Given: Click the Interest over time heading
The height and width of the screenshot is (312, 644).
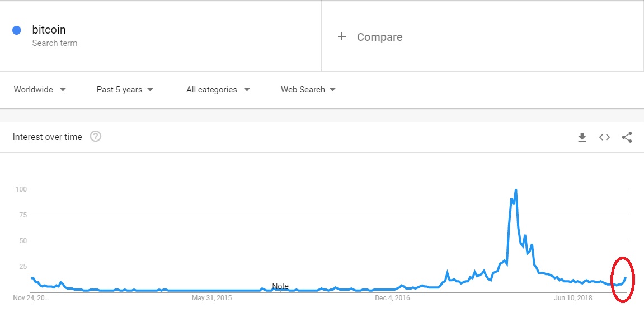Looking at the screenshot, I should point(47,137).
